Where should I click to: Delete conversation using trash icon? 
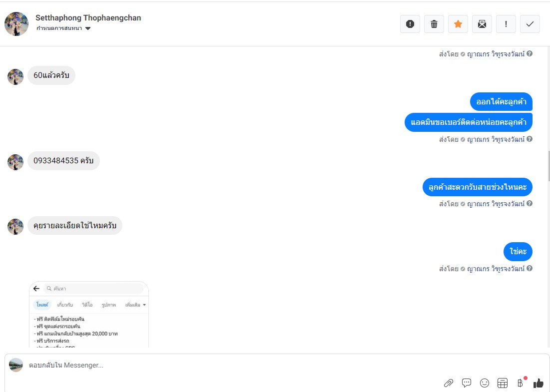click(434, 24)
